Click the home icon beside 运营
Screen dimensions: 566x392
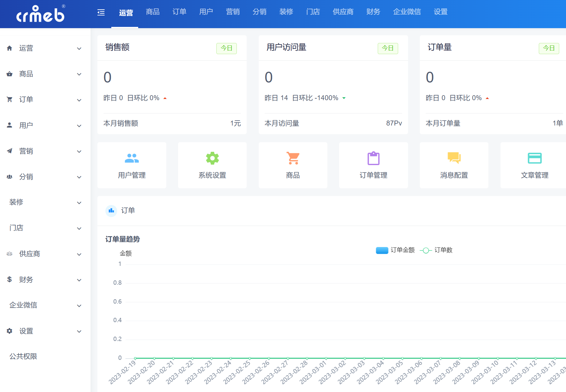[10, 48]
